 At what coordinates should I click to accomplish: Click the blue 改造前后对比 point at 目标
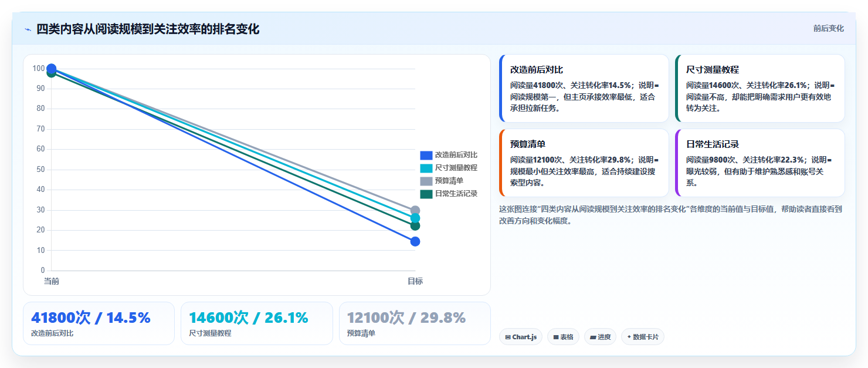[415, 241]
